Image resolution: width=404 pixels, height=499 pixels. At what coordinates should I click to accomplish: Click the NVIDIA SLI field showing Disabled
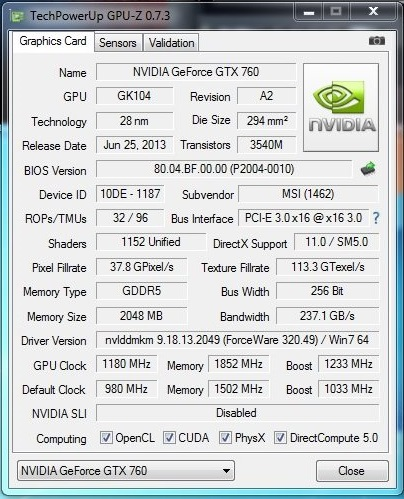[237, 413]
